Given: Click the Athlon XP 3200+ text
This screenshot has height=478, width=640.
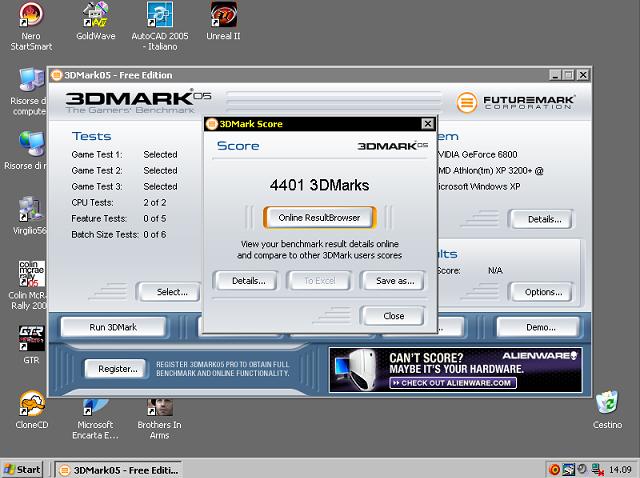Looking at the screenshot, I should tap(490, 171).
